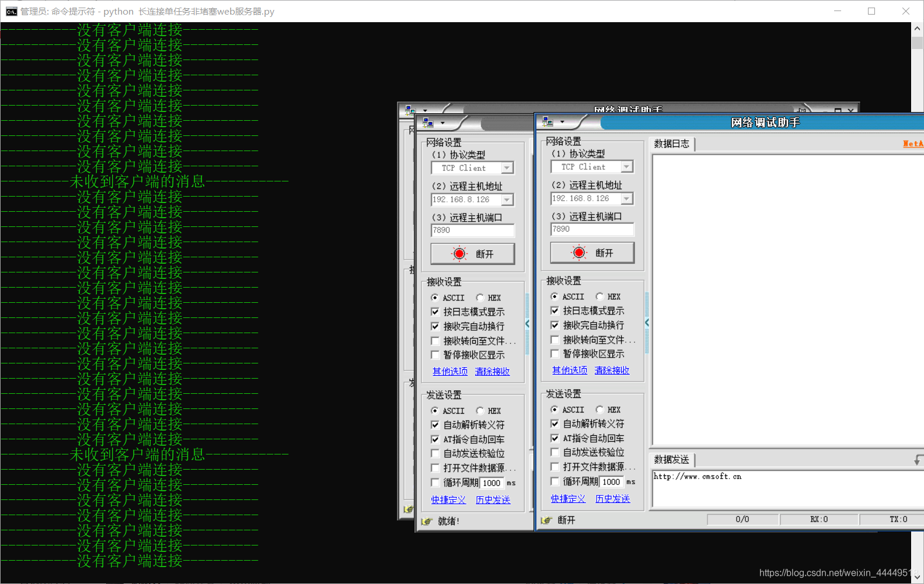Click the 0/0 counter in the status bar
Image resolution: width=924 pixels, height=584 pixels.
(x=742, y=519)
